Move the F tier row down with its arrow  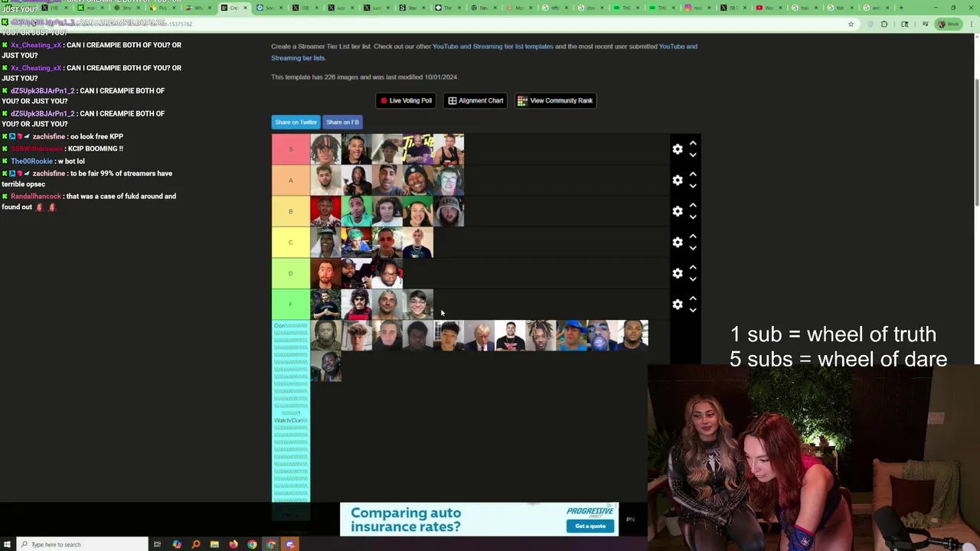click(x=693, y=311)
